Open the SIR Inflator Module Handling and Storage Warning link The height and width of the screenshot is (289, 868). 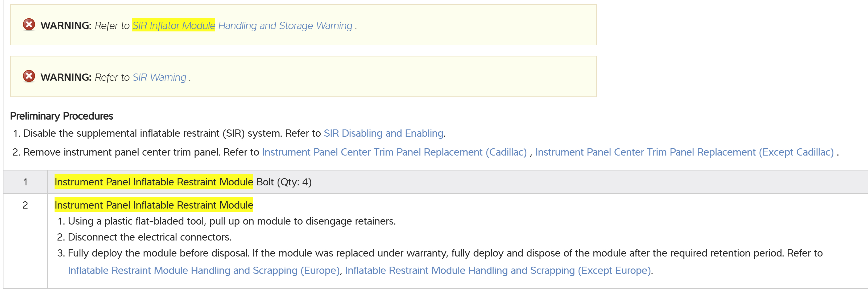242,26
